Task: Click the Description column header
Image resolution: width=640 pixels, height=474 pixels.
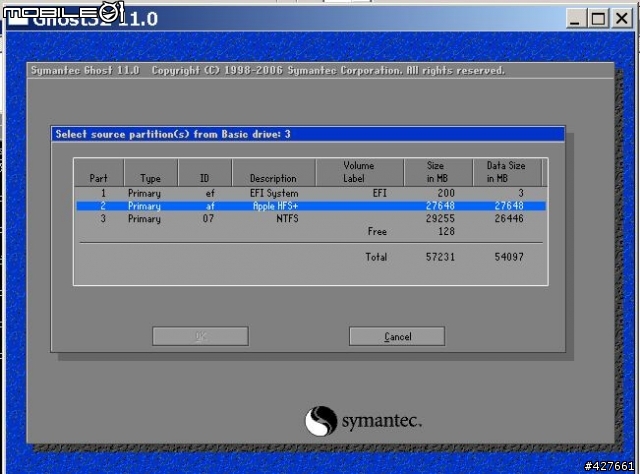Action: pos(273,173)
